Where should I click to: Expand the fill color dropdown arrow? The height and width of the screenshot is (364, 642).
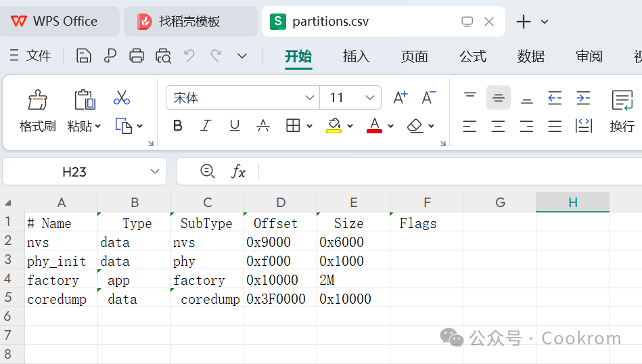coord(350,126)
